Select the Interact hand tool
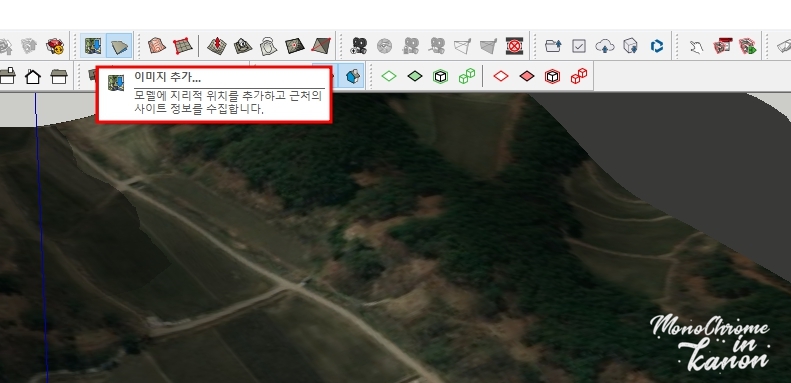Image resolution: width=791 pixels, height=383 pixels. click(x=696, y=47)
